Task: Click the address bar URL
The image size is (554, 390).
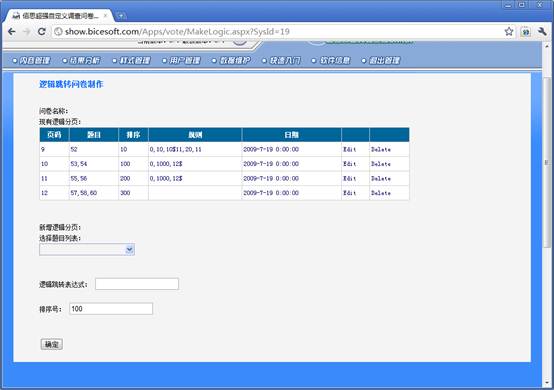Action: click(x=177, y=32)
